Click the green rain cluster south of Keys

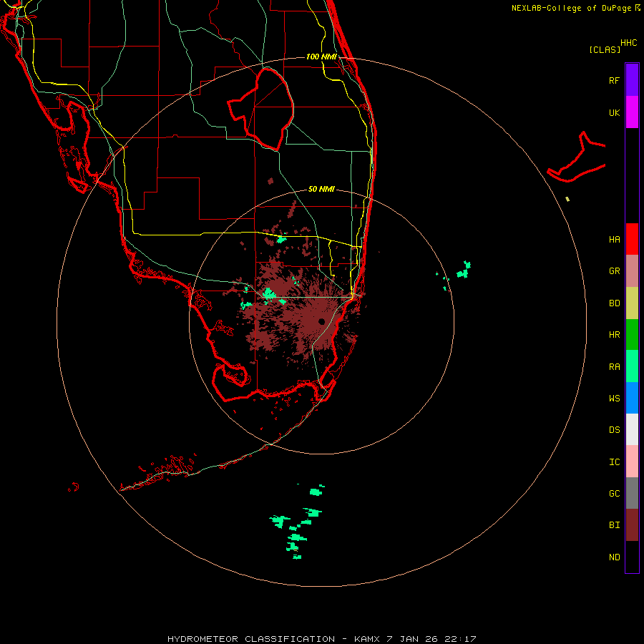(297, 521)
